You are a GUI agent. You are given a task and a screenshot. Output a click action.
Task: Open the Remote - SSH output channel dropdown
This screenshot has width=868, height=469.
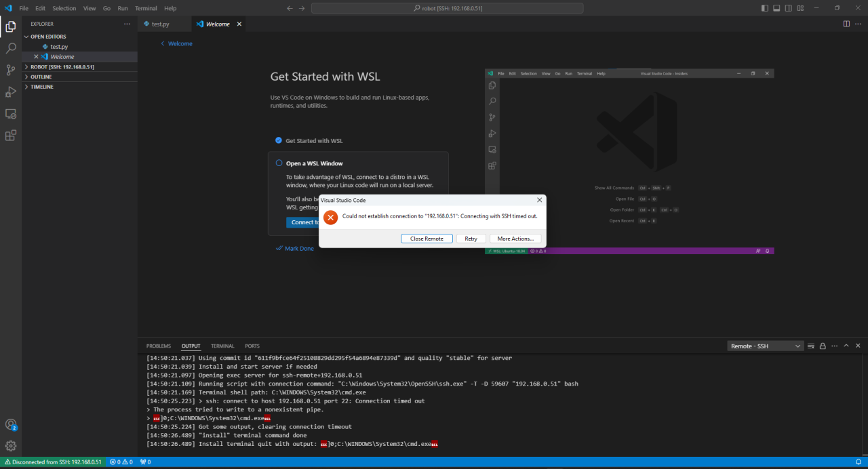[x=766, y=346]
